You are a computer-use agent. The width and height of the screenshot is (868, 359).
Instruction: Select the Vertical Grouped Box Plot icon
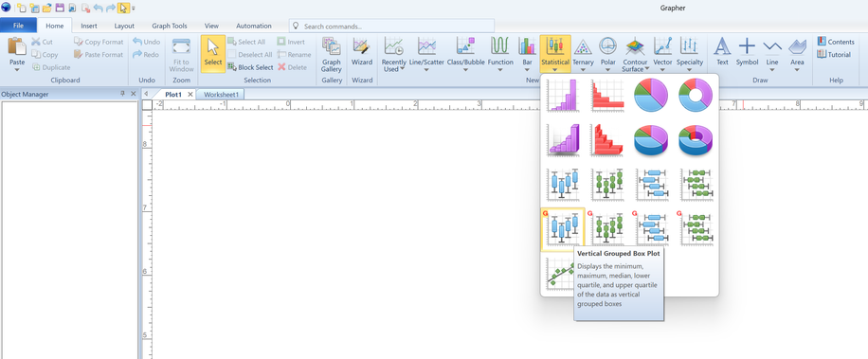tap(563, 229)
